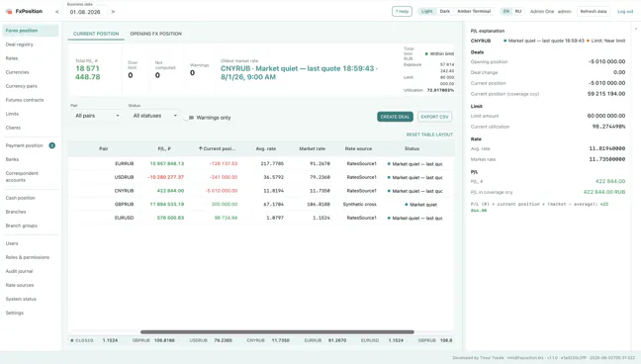Switch to the Opening FX Position tab
The image size is (641, 364).
(x=155, y=34)
